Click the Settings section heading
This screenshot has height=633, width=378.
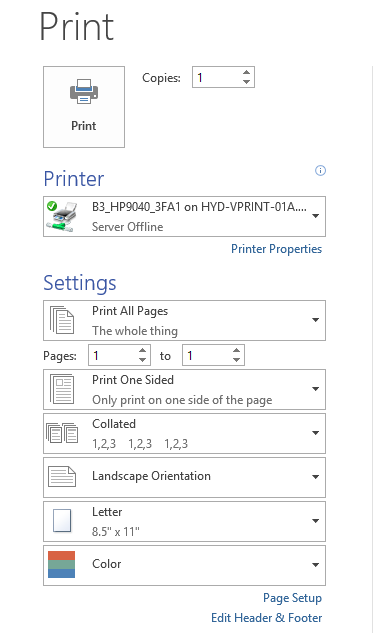coord(80,283)
